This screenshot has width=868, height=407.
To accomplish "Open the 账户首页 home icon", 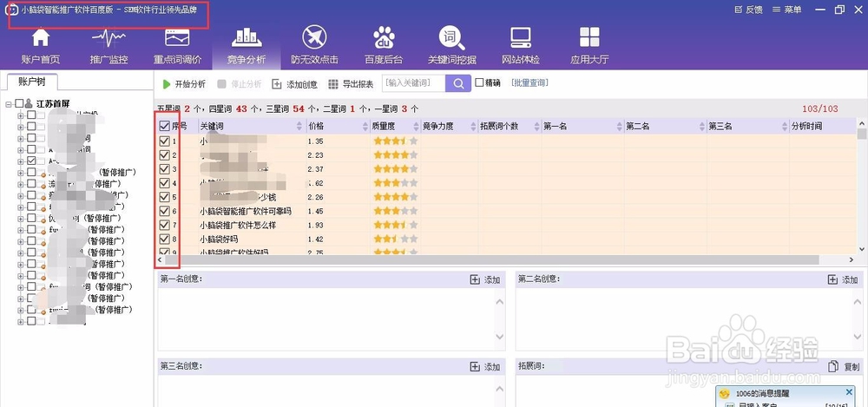I will click(41, 38).
